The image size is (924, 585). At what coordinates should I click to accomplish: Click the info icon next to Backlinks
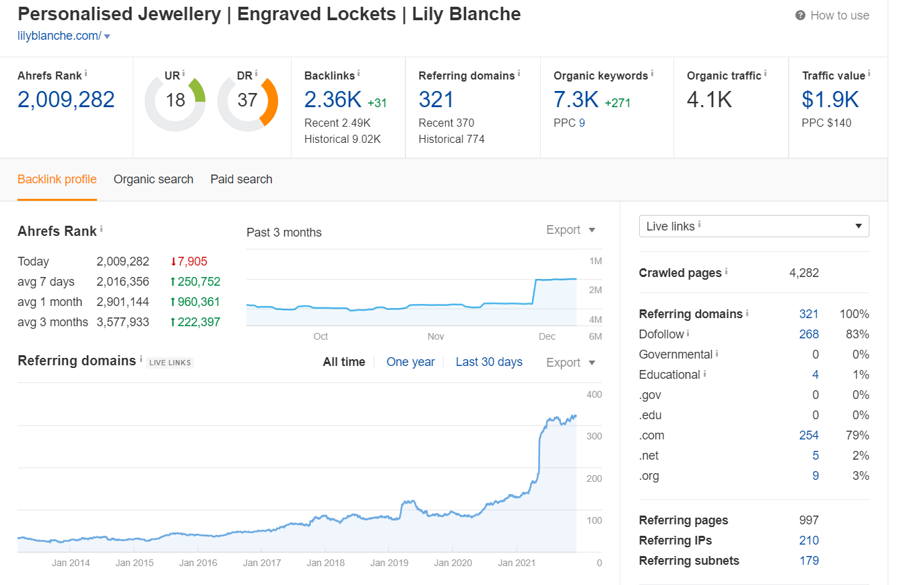(x=359, y=73)
